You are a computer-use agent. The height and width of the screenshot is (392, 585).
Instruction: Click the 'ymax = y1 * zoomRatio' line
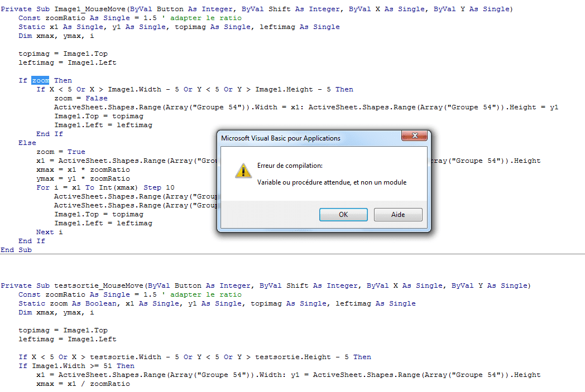83,179
